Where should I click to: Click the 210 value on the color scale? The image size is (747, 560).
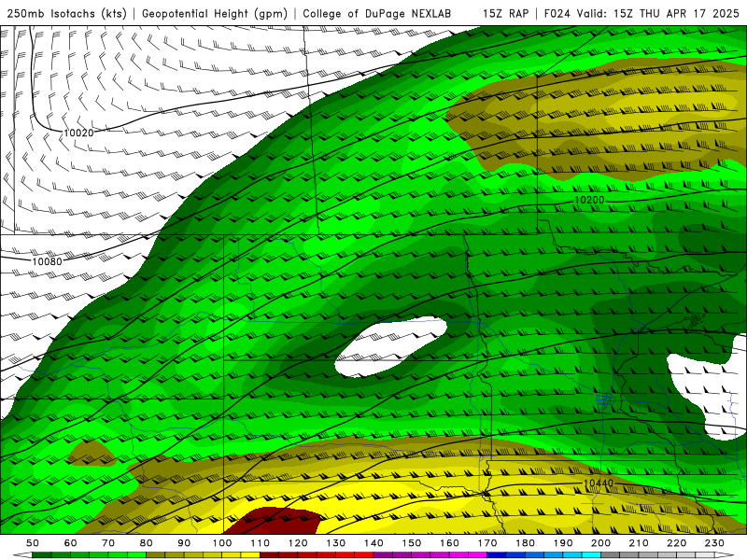pos(639,543)
